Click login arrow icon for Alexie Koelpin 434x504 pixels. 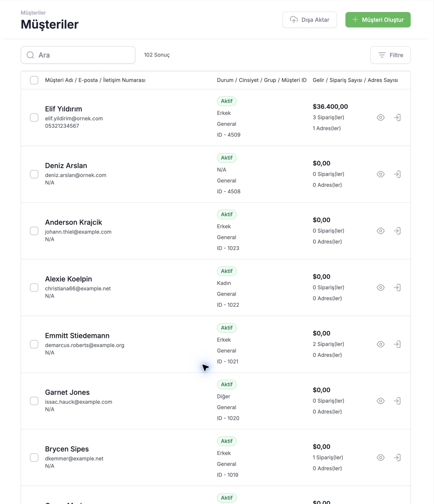397,288
